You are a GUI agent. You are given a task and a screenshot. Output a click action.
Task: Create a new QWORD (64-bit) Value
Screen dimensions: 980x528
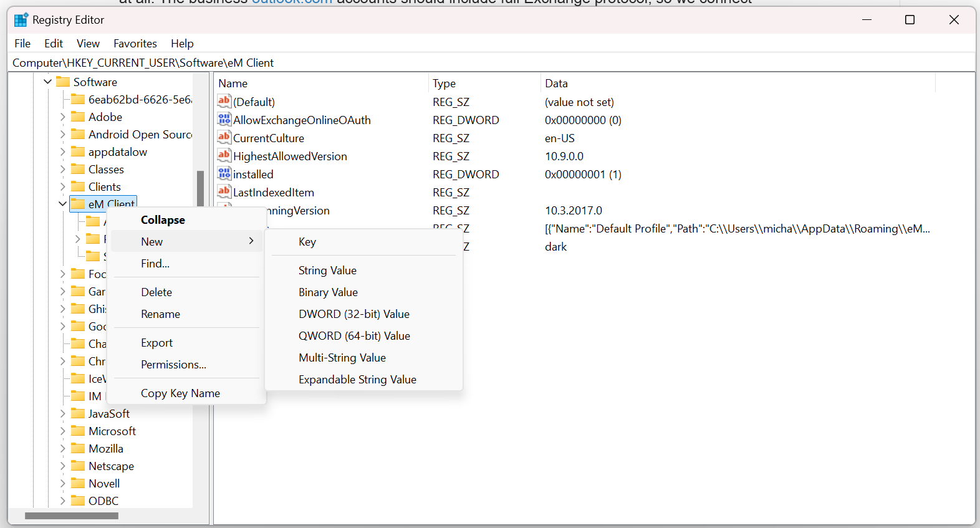coord(364,336)
